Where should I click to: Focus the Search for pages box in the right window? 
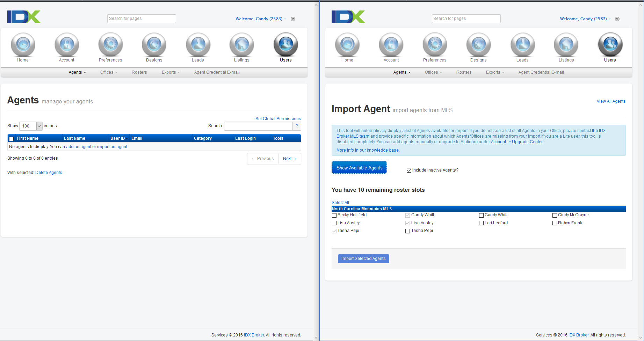[x=466, y=19]
